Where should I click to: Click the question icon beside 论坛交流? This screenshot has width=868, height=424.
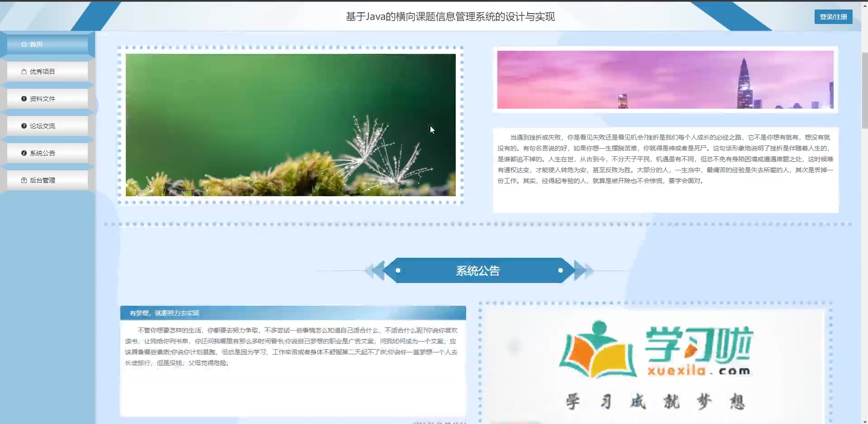point(24,126)
